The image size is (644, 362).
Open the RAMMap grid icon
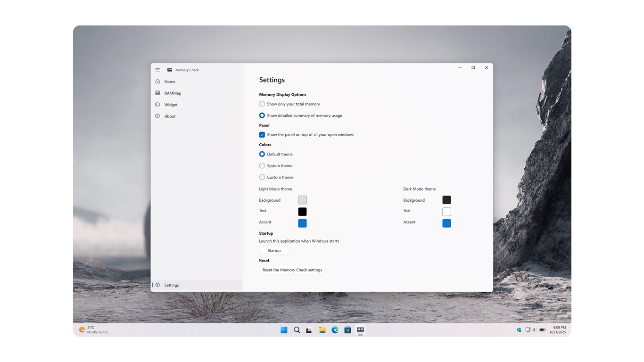coord(157,93)
